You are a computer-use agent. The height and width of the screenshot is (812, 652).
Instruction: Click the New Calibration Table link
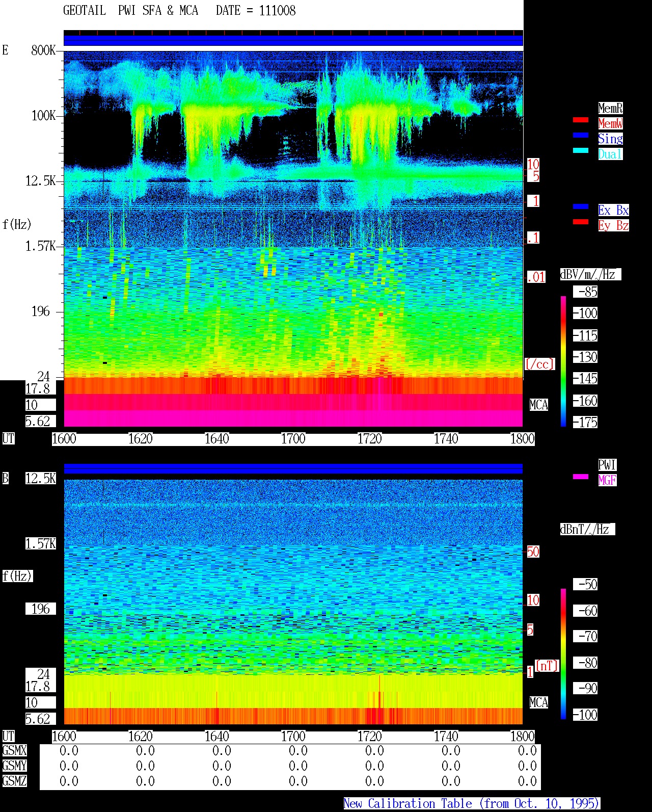click(x=472, y=803)
